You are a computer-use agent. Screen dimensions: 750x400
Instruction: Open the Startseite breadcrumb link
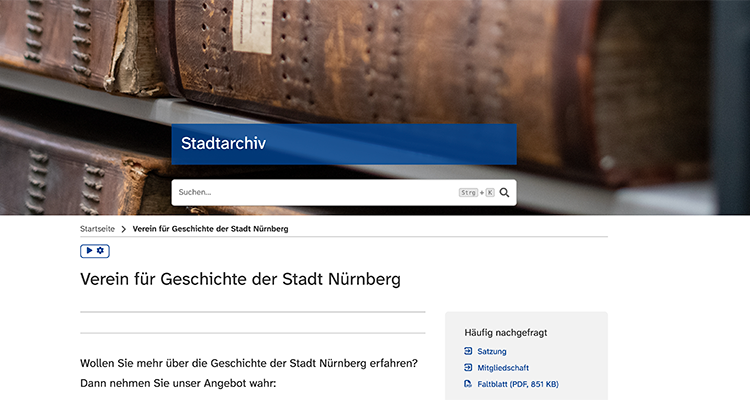(98, 229)
